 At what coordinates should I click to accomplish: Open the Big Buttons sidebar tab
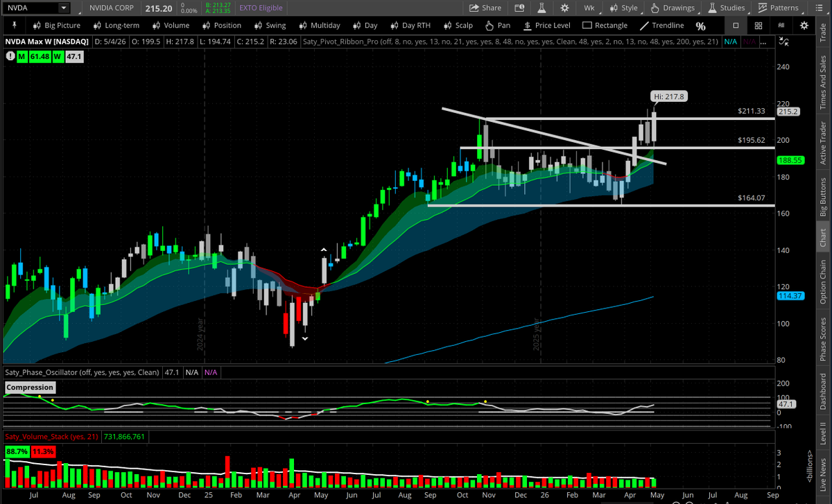pos(824,198)
